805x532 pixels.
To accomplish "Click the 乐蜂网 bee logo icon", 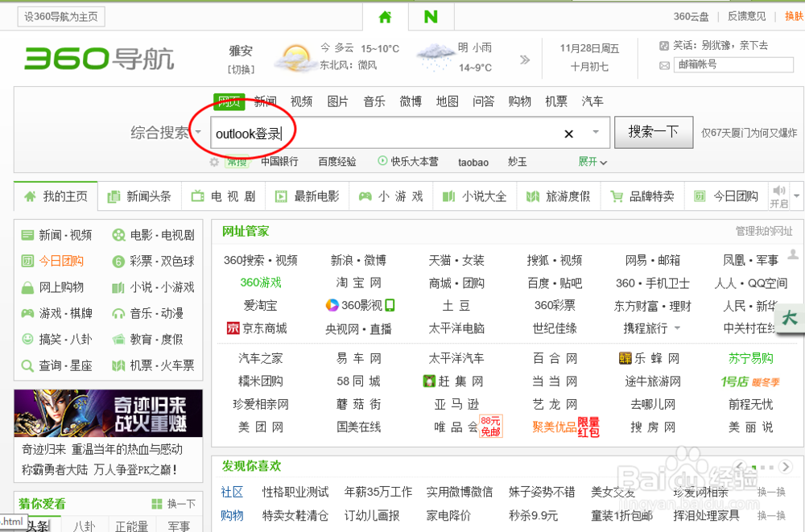I will point(625,358).
